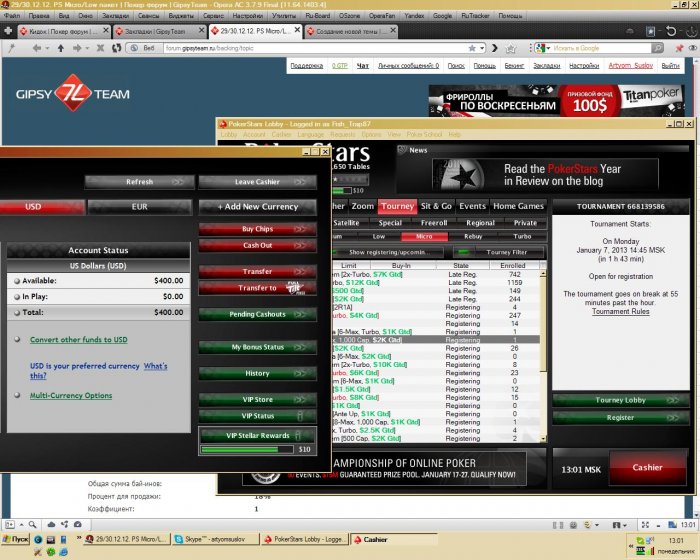Bookmark page with star in address field
The image size is (700, 560).
tap(472, 48)
